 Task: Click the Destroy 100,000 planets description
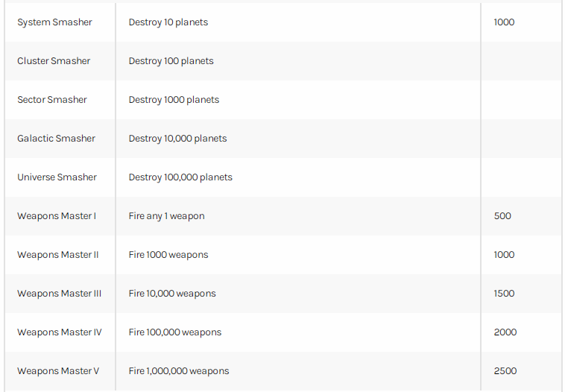180,177
